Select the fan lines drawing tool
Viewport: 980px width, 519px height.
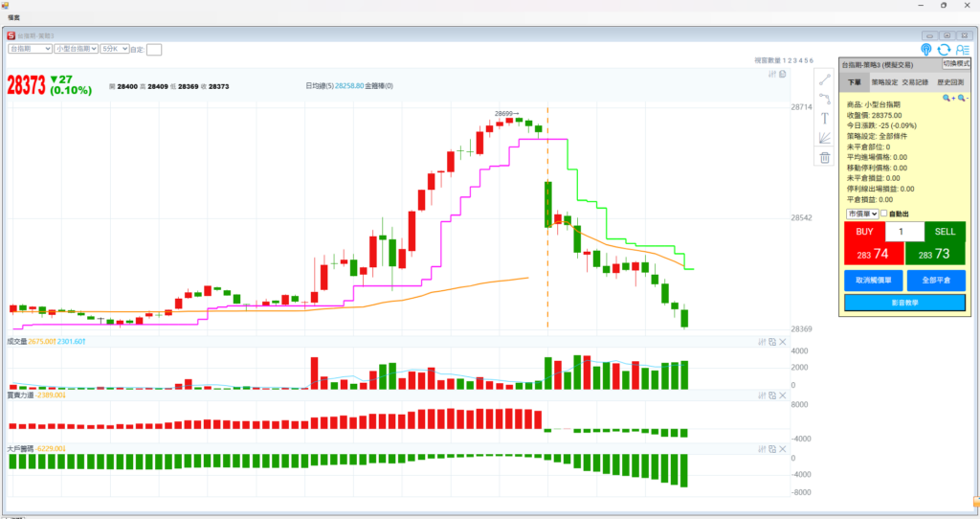(824, 138)
